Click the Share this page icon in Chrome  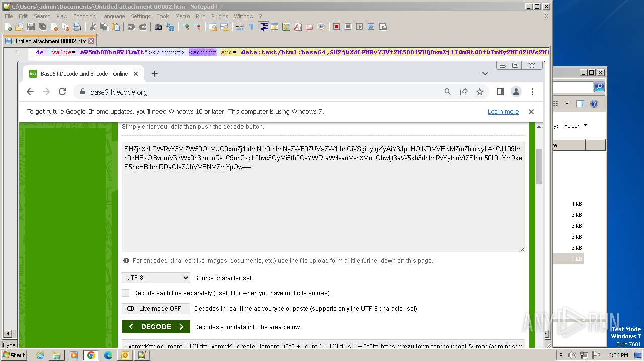click(463, 92)
